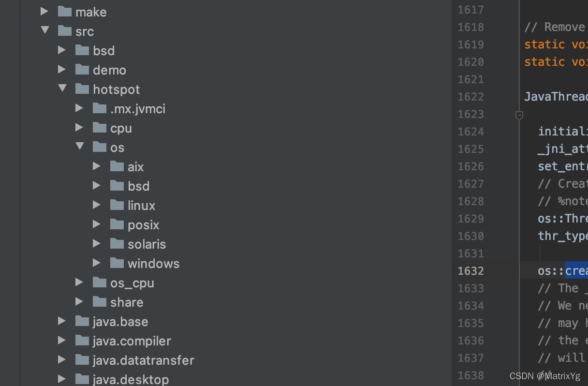Select the posix folder in tree
This screenshot has width=588, height=386.
point(143,225)
